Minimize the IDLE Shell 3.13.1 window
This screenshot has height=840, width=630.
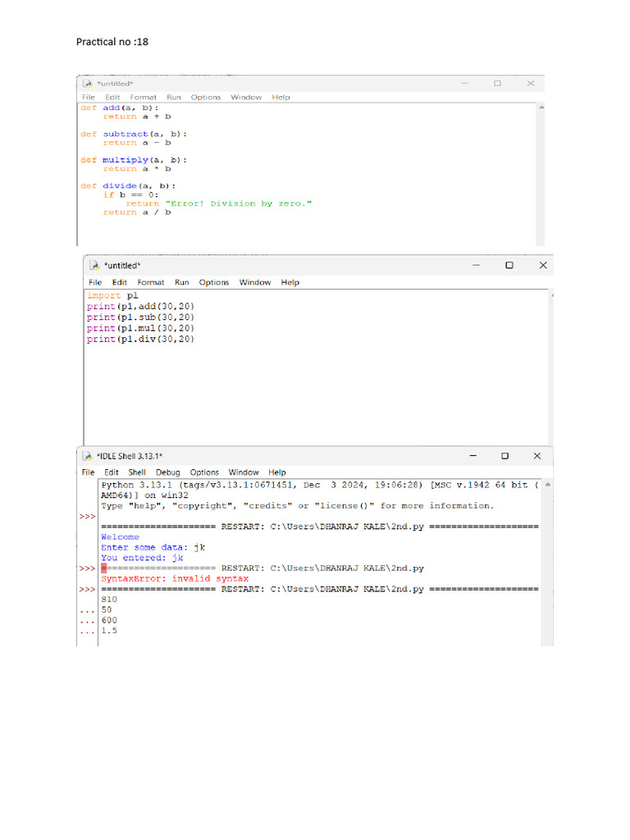coord(473,456)
